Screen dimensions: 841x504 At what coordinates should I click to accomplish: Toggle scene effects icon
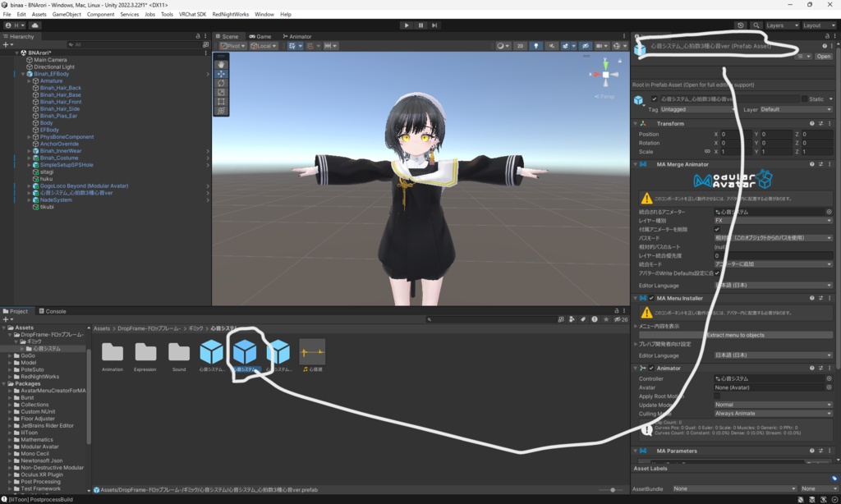565,46
